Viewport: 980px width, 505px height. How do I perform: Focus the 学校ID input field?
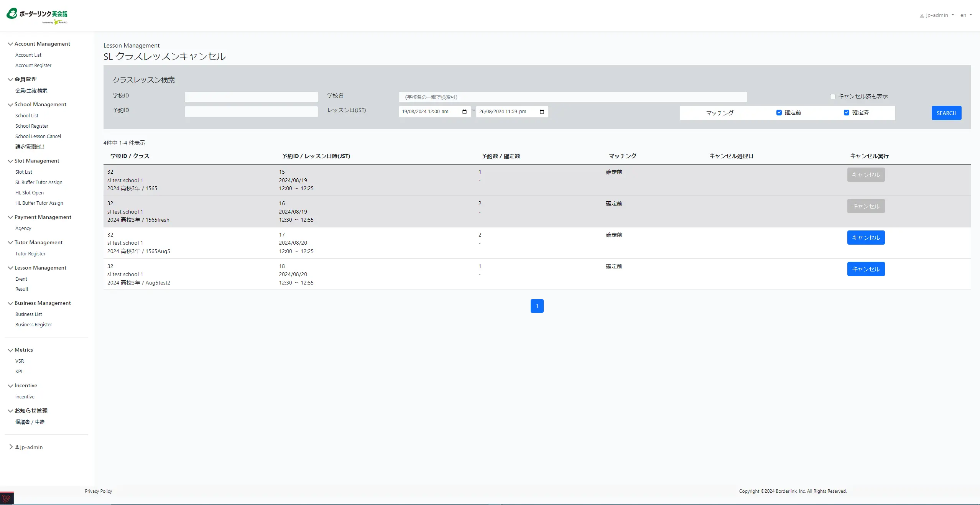click(251, 97)
